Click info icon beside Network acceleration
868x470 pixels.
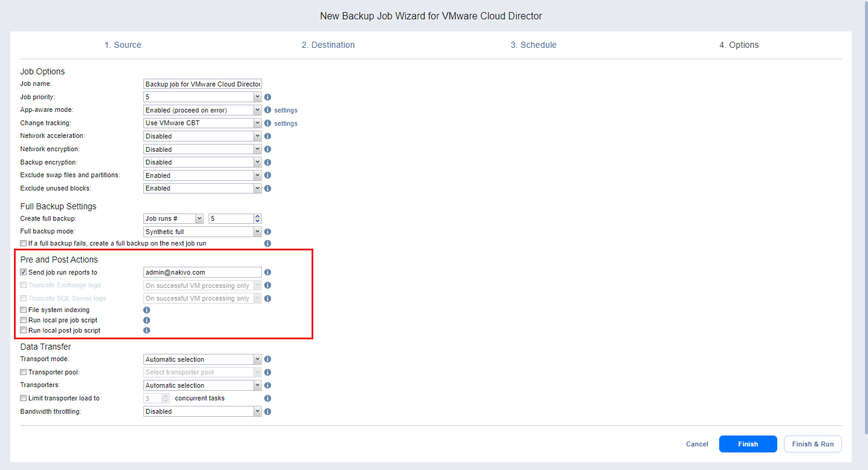267,136
